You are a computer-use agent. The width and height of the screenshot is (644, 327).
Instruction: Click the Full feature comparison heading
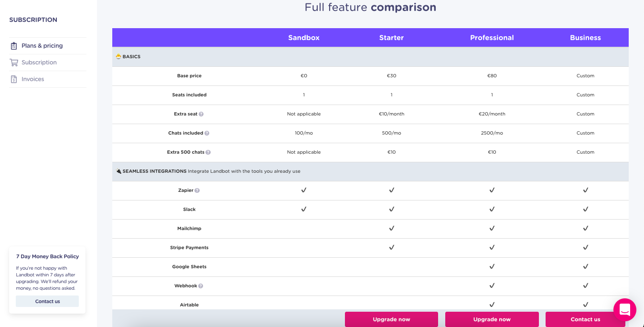(x=370, y=7)
